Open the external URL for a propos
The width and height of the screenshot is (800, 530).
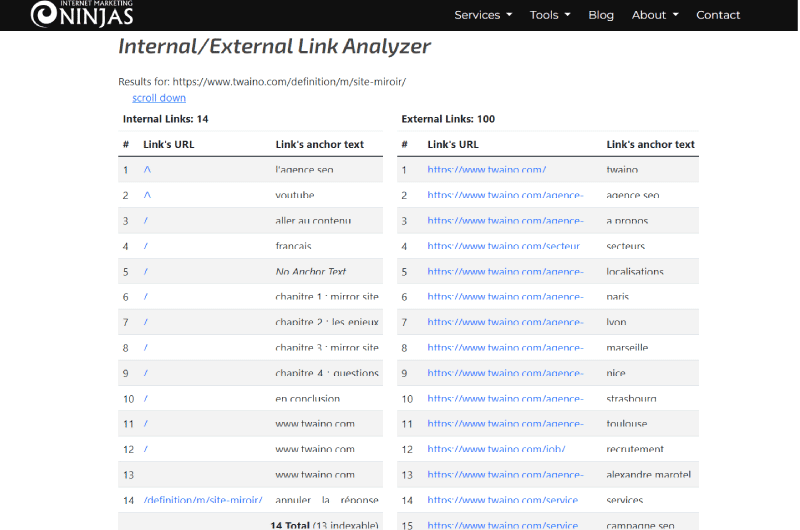[505, 221]
